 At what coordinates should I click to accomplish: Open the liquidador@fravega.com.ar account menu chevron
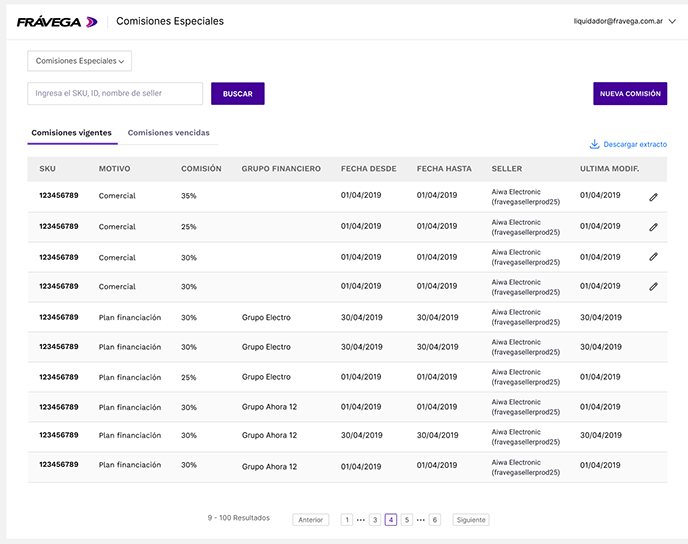tap(672, 21)
